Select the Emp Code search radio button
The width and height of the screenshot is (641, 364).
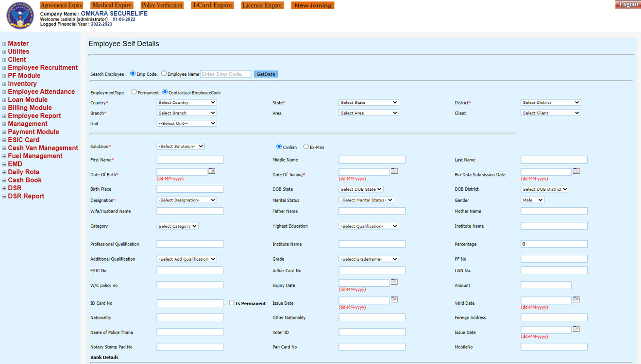[x=133, y=73]
